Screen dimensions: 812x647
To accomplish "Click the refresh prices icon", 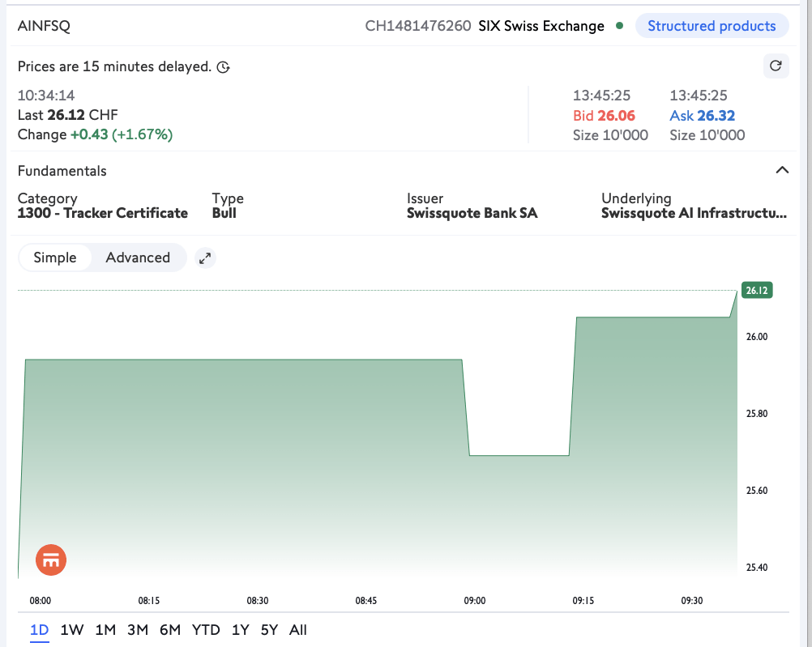I will click(x=776, y=66).
